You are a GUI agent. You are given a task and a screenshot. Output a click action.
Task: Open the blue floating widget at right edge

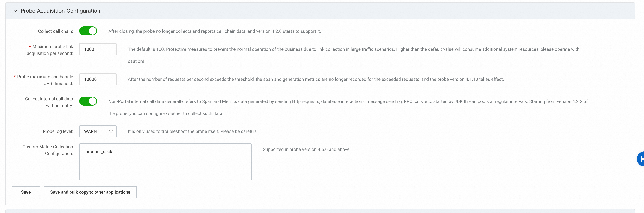641,159
